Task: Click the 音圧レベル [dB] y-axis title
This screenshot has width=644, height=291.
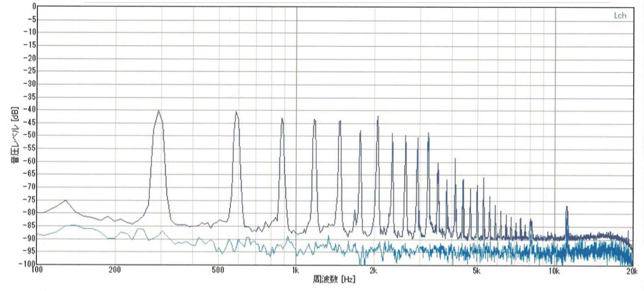Action: (x=16, y=136)
